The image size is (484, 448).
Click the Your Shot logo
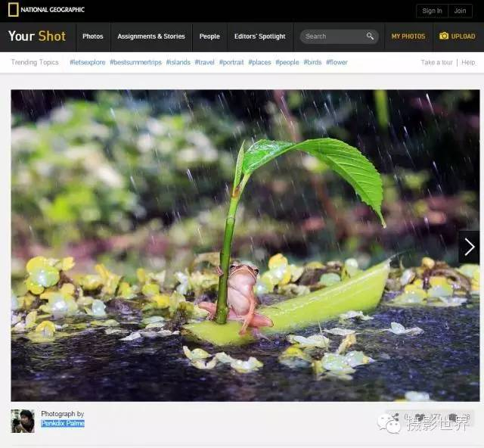[37, 36]
